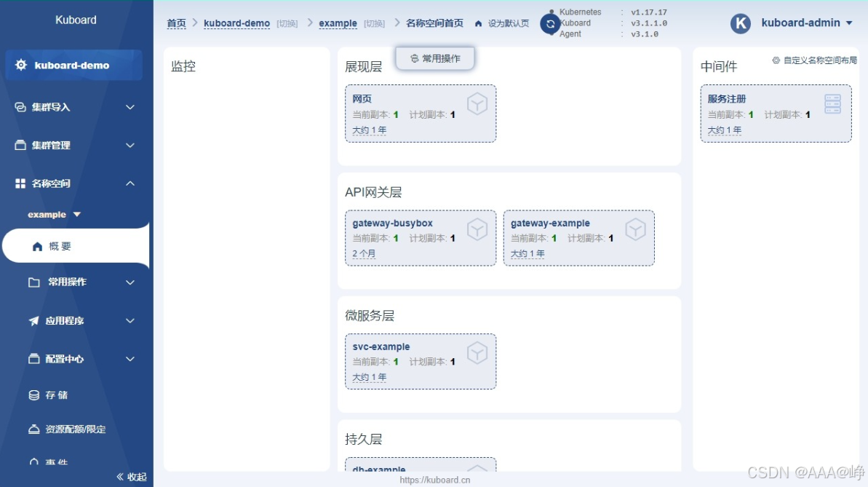
Task: Click the cube icon on the svc-example card
Action: pyautogui.click(x=477, y=352)
